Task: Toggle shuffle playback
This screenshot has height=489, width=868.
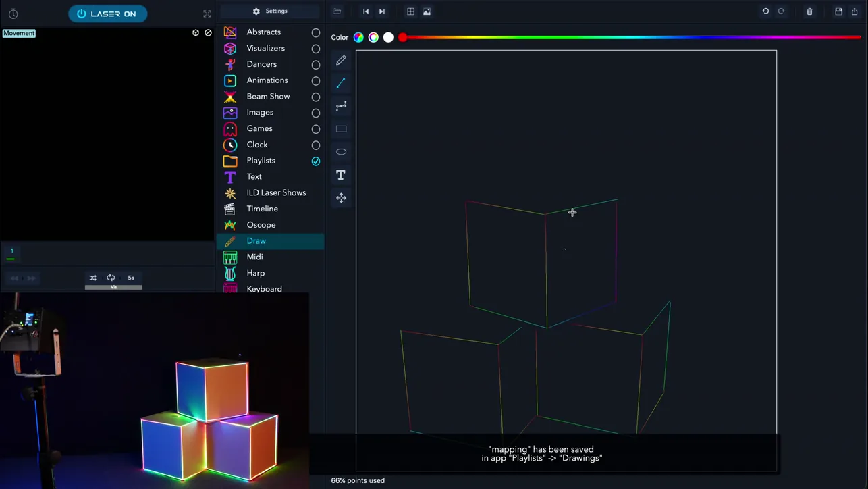Action: 93,278
